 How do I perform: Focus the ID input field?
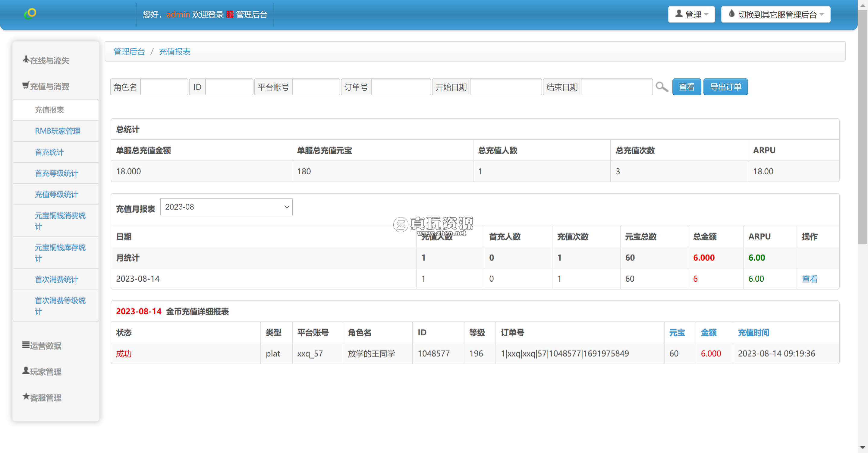229,87
